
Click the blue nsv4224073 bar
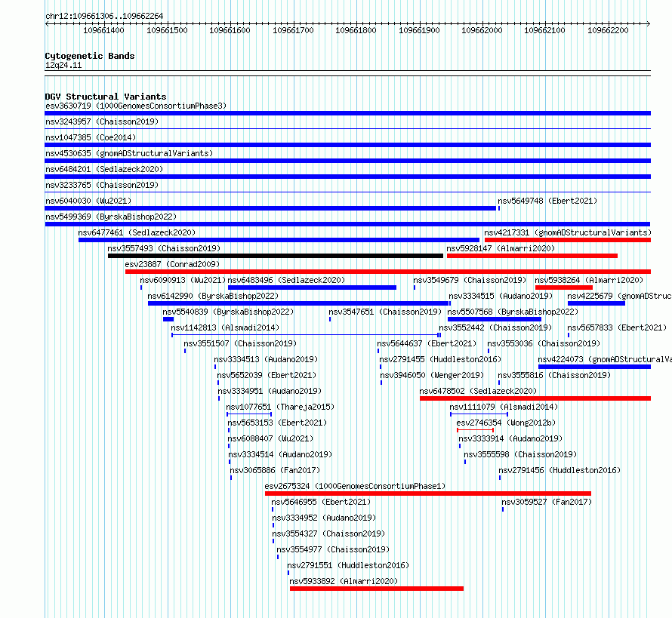594,367
